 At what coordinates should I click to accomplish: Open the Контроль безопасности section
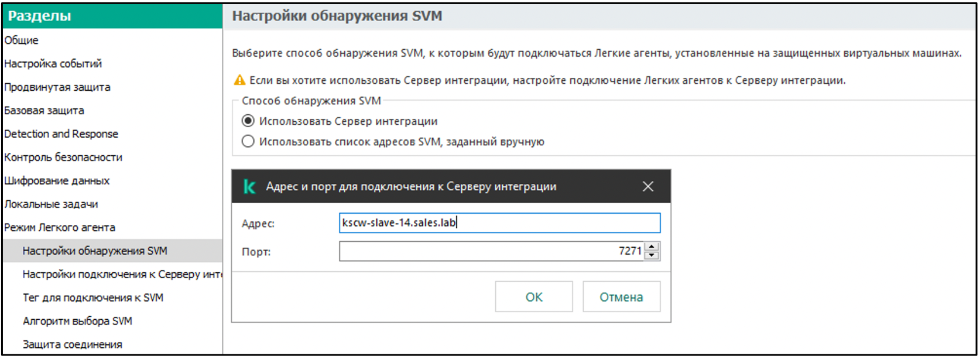point(63,158)
